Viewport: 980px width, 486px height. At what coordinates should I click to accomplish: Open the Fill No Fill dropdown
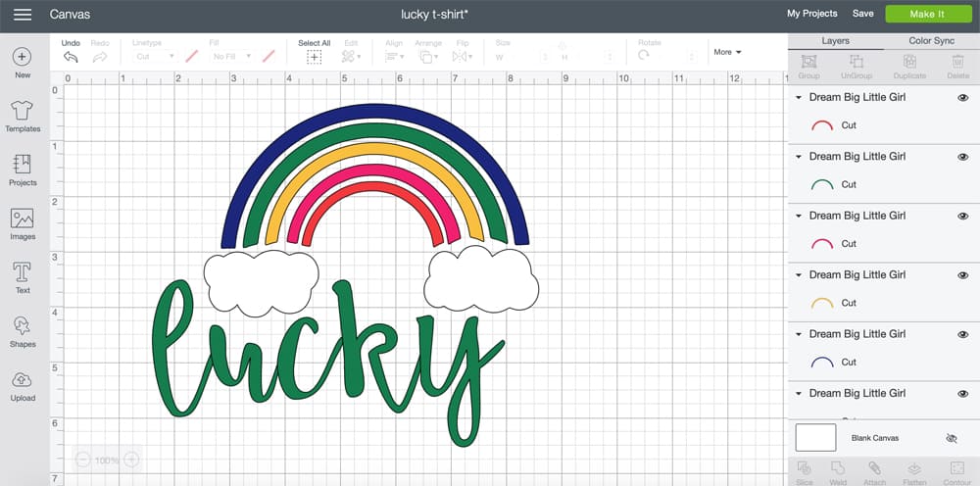pos(231,56)
